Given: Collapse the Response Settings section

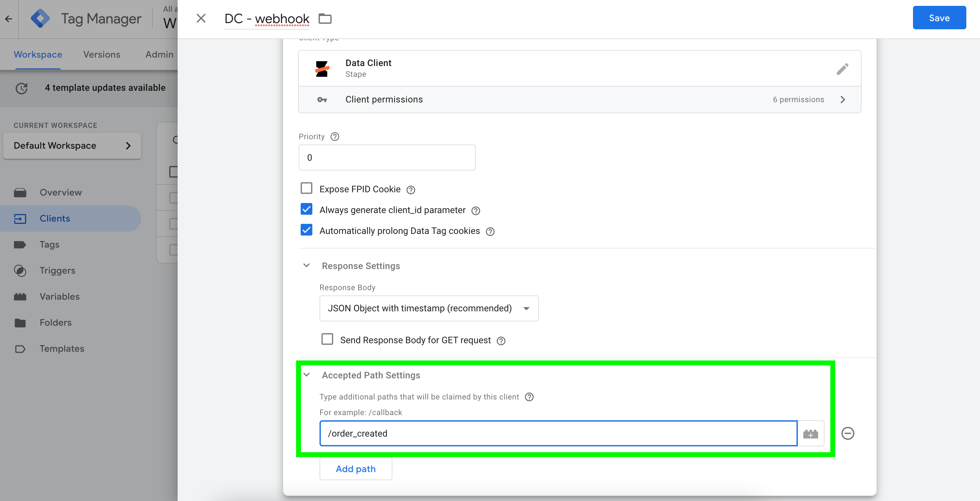Looking at the screenshot, I should [306, 265].
